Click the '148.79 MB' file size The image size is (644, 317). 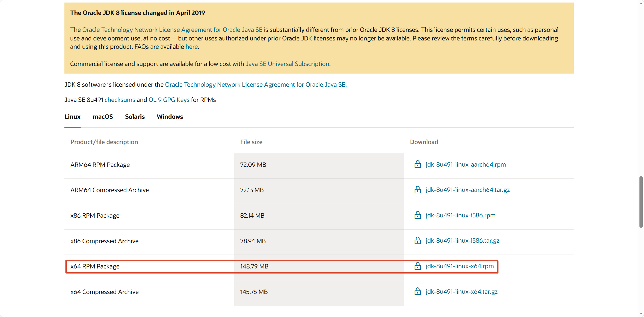click(254, 266)
